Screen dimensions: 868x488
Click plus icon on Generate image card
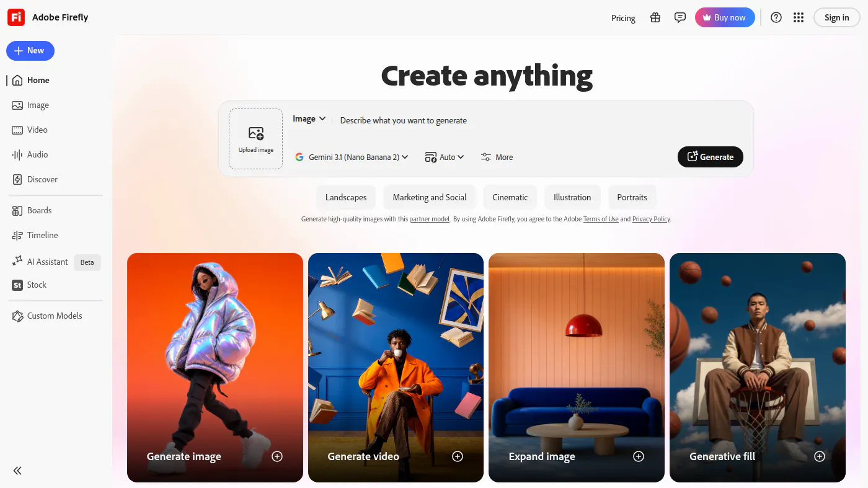[x=277, y=456]
